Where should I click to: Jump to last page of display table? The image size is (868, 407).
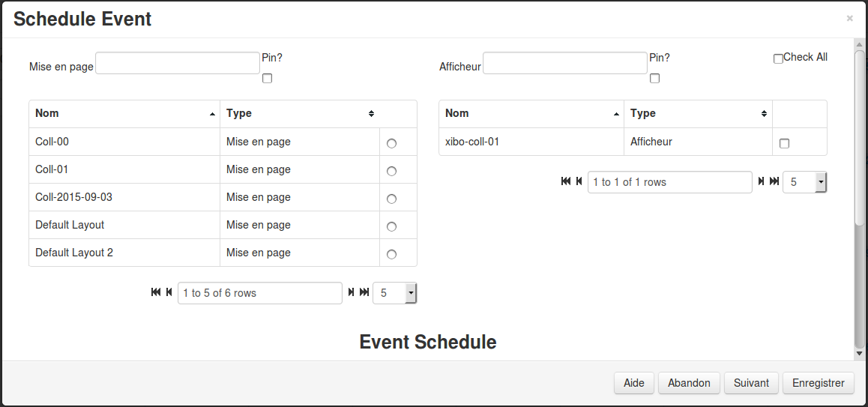pyautogui.click(x=774, y=181)
